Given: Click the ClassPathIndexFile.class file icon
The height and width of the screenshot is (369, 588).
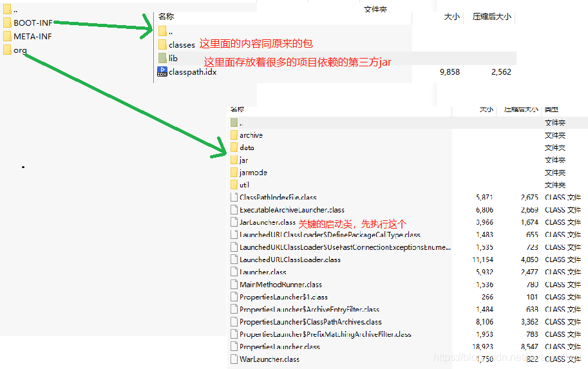Looking at the screenshot, I should pyautogui.click(x=234, y=197).
